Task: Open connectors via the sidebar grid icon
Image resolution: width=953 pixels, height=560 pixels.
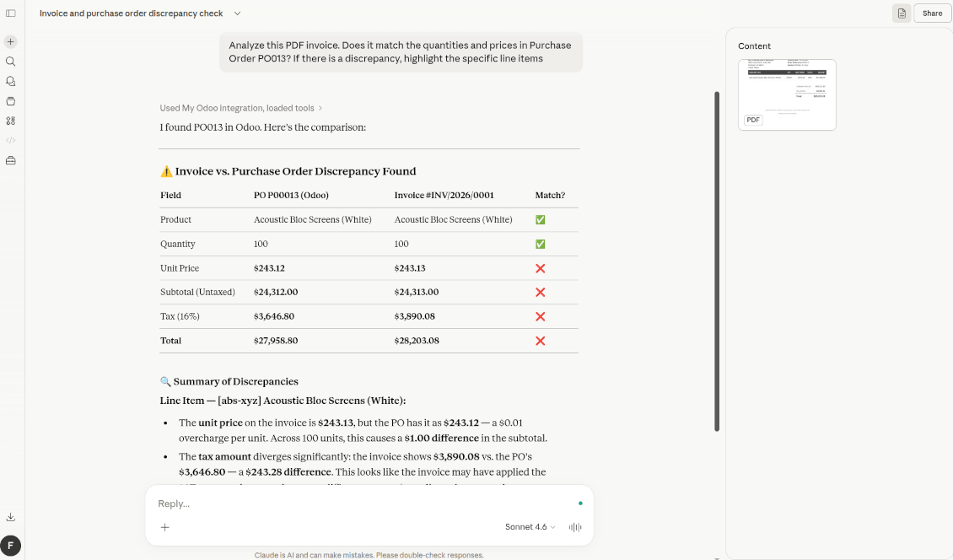Action: coord(10,121)
